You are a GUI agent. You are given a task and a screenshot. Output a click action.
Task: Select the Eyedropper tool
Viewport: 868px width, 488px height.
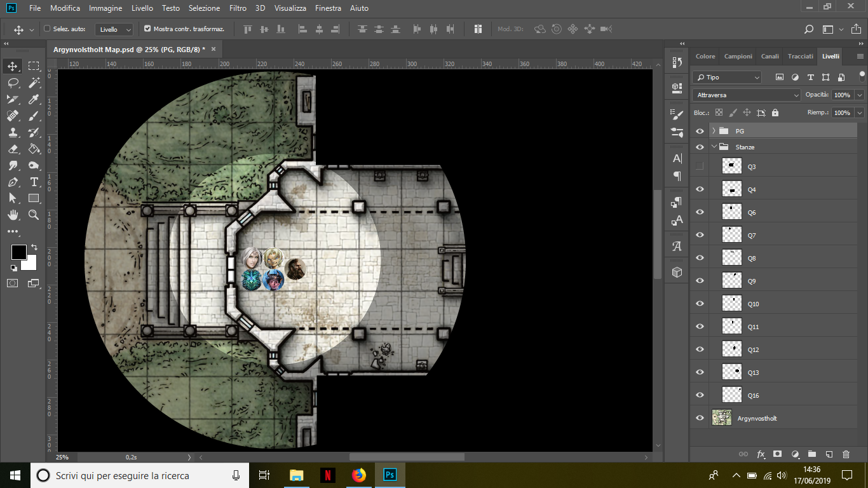coord(34,99)
